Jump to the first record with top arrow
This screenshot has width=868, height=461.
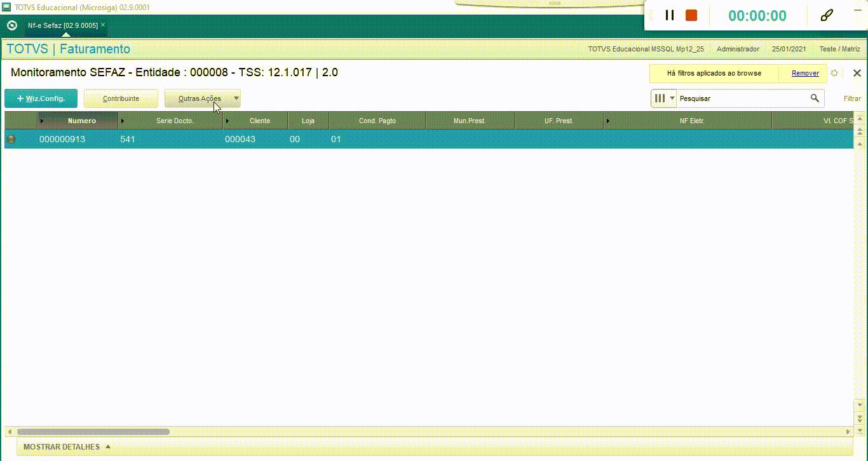[x=860, y=119]
